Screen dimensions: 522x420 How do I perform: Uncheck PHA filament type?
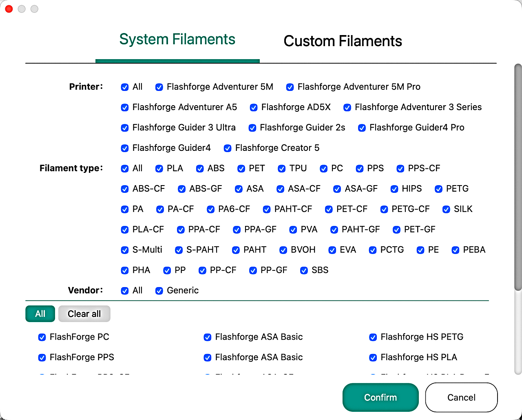[x=125, y=270]
